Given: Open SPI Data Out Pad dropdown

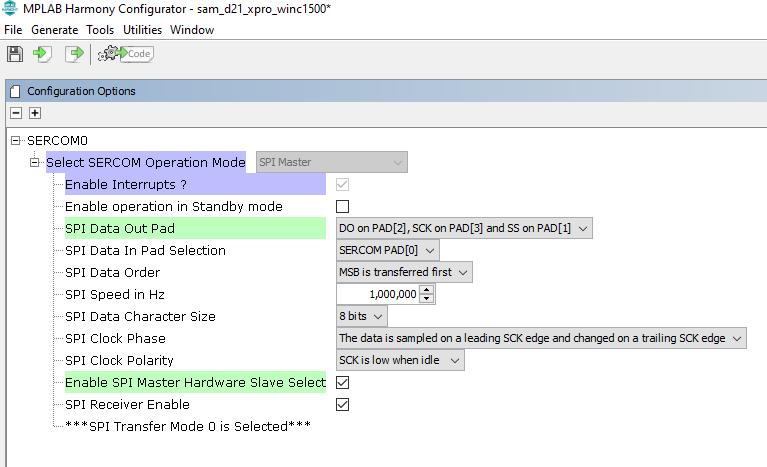Looking at the screenshot, I should click(464, 228).
